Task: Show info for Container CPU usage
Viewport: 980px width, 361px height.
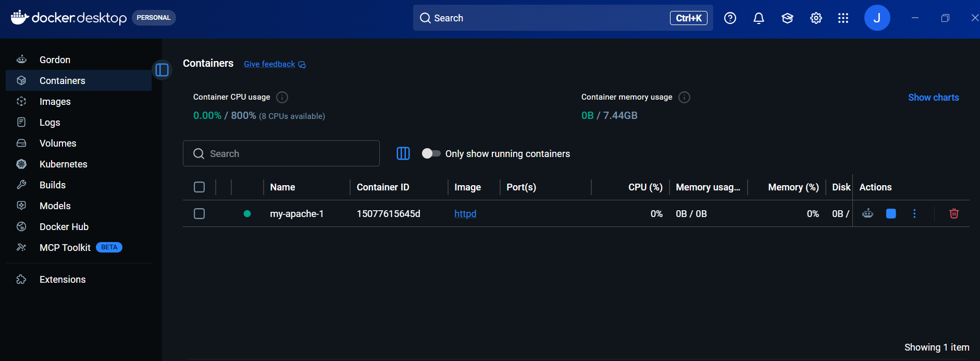Action: [282, 97]
